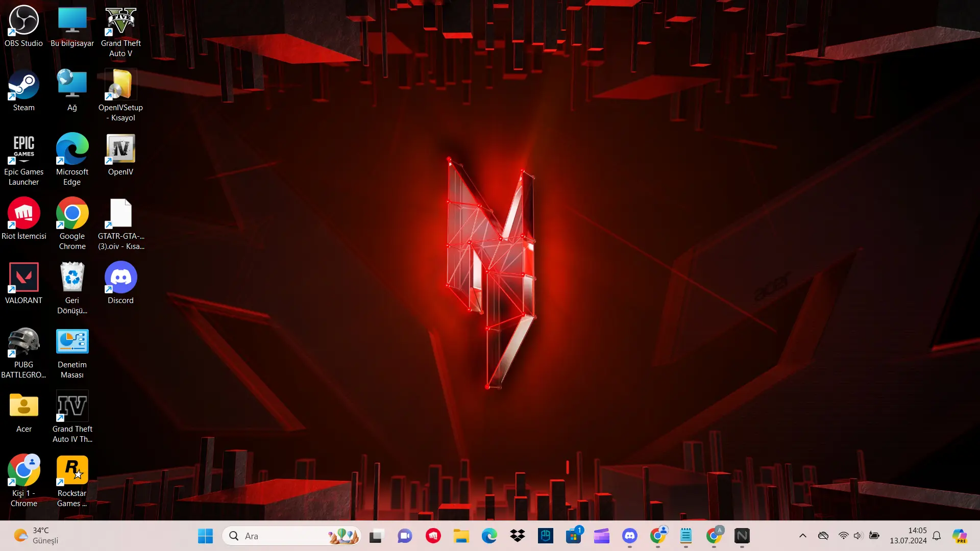Launch Microsoft Edge from the taskbar
The width and height of the screenshot is (980, 551).
489,536
